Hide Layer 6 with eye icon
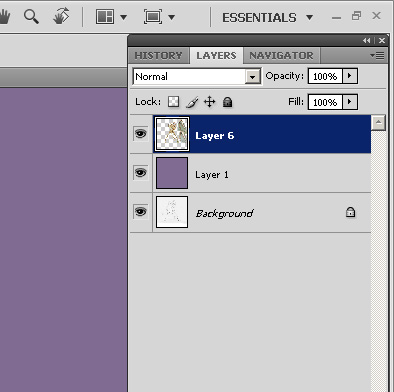Viewport: 394px width, 392px height. tap(140, 134)
